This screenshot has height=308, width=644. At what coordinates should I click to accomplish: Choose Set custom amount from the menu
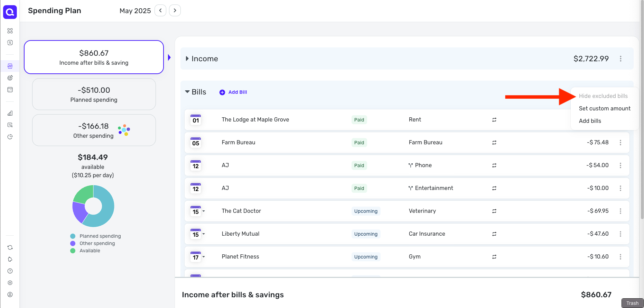click(605, 108)
